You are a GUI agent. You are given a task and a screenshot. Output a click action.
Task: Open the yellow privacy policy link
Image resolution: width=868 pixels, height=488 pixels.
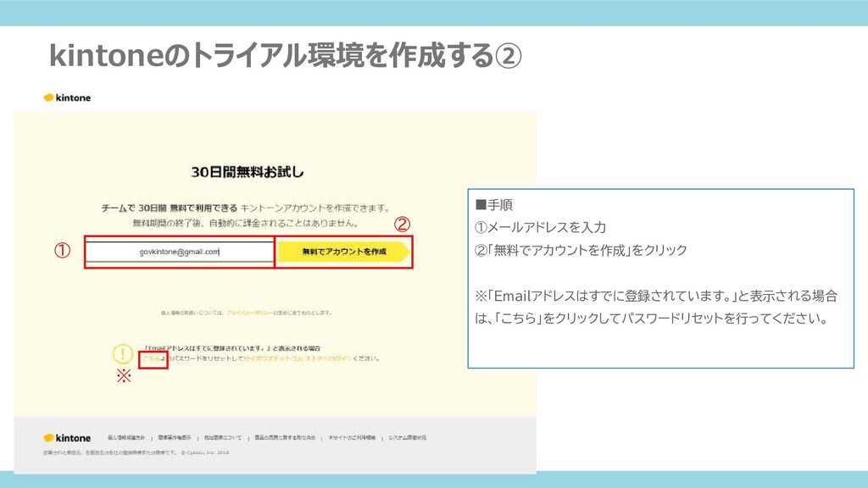[x=250, y=313]
